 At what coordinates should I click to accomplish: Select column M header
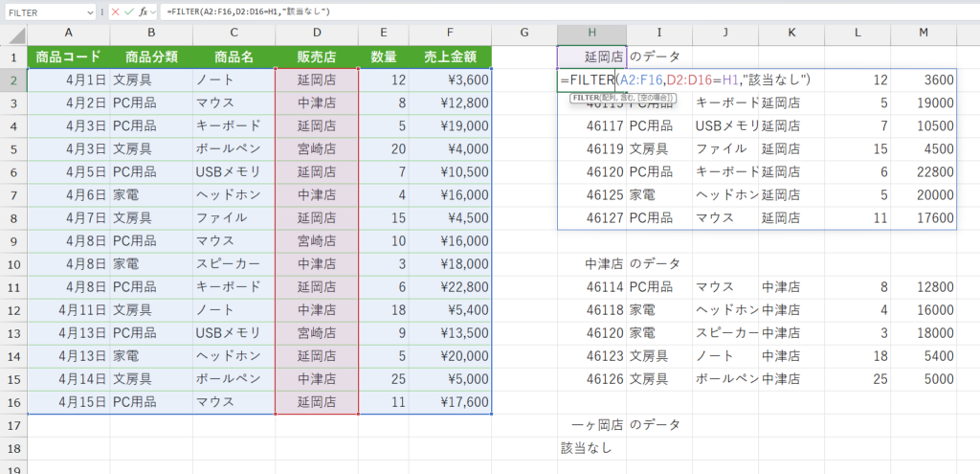[924, 34]
